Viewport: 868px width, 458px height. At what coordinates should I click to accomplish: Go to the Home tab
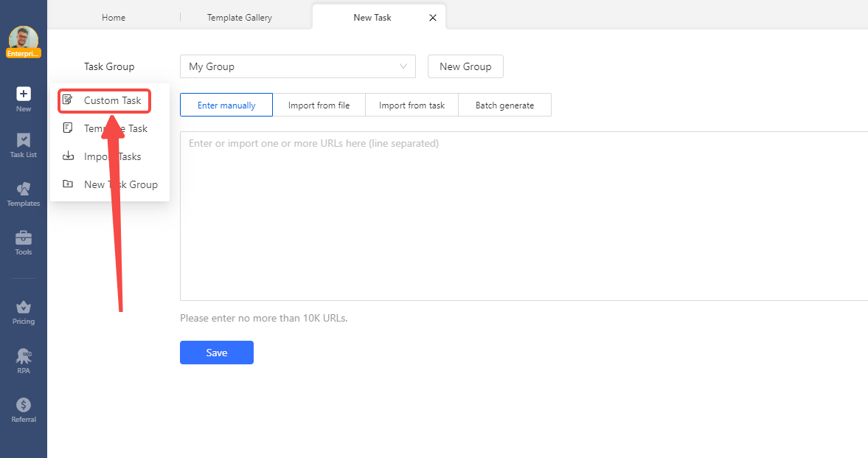point(113,16)
